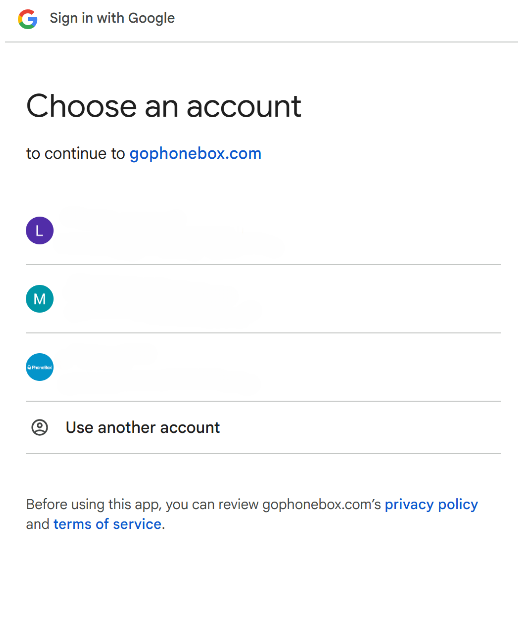Viewport: 518px width, 628px height.
Task: Select the purple L account avatar
Action: pyautogui.click(x=40, y=230)
